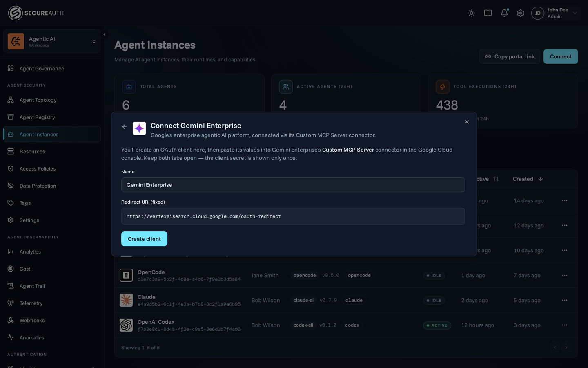The height and width of the screenshot is (368, 588).
Task: Click the IDLE badge in the Claude row
Action: pyautogui.click(x=434, y=300)
